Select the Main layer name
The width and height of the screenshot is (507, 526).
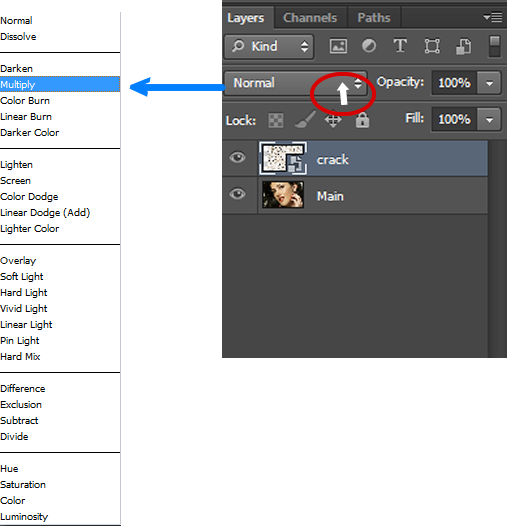[330, 196]
